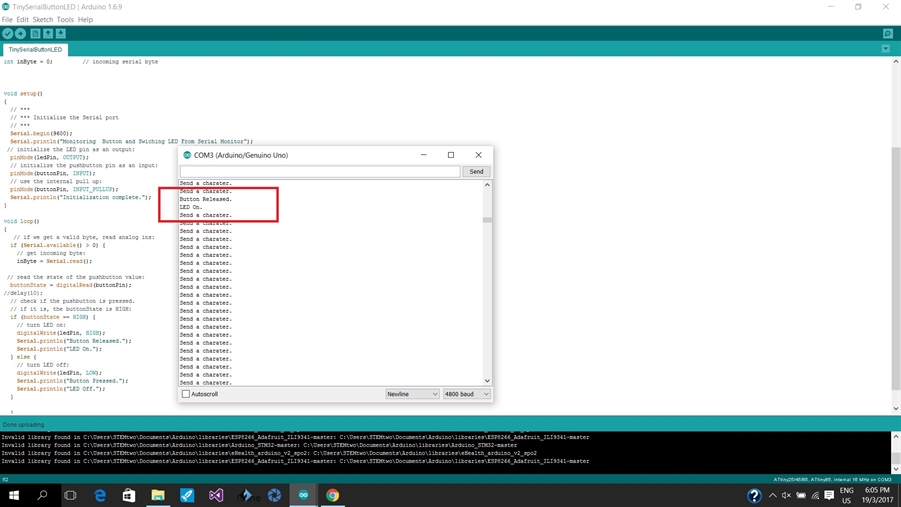Image resolution: width=901 pixels, height=507 pixels.
Task: Open the Edit menu
Action: tap(22, 20)
